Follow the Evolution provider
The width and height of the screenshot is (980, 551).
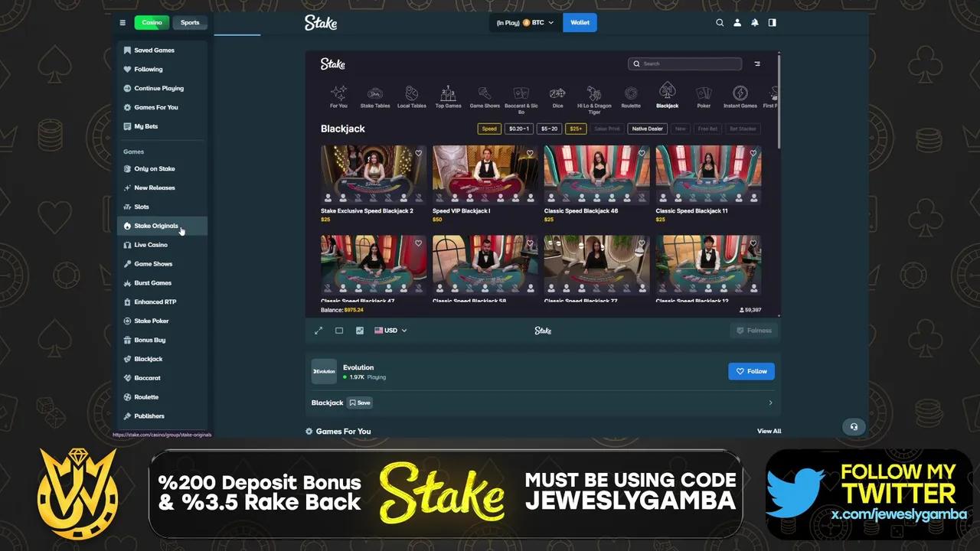pos(751,371)
